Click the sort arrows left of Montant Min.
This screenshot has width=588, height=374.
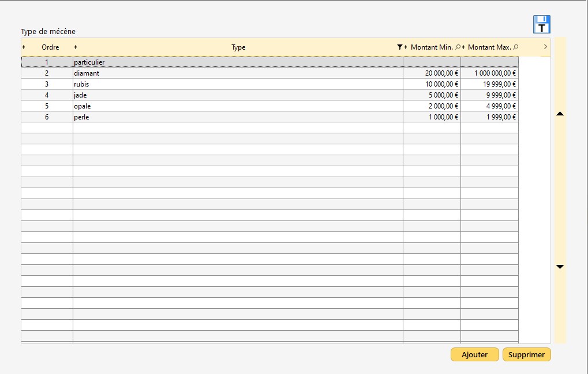pos(406,47)
